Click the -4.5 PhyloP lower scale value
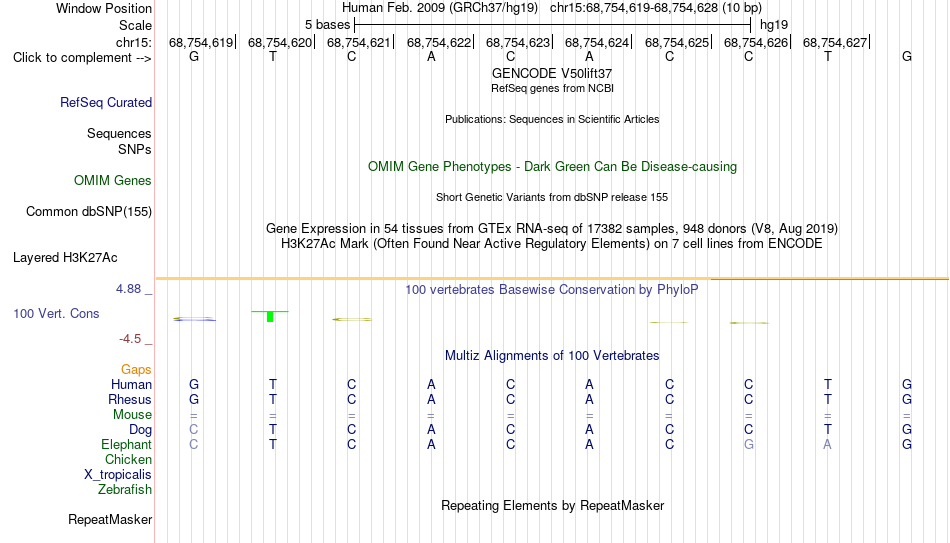This screenshot has height=543, width=950. tap(130, 339)
